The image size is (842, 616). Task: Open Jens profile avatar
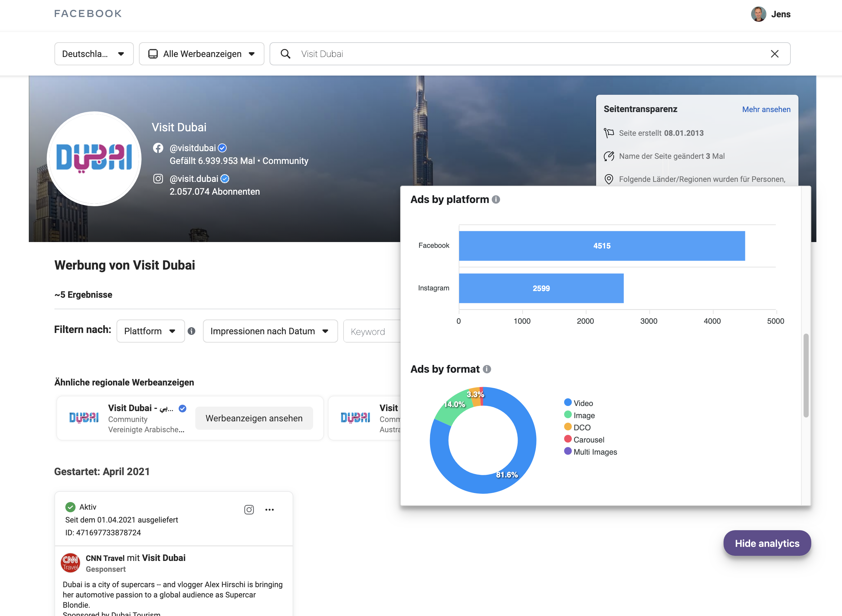[x=758, y=14]
